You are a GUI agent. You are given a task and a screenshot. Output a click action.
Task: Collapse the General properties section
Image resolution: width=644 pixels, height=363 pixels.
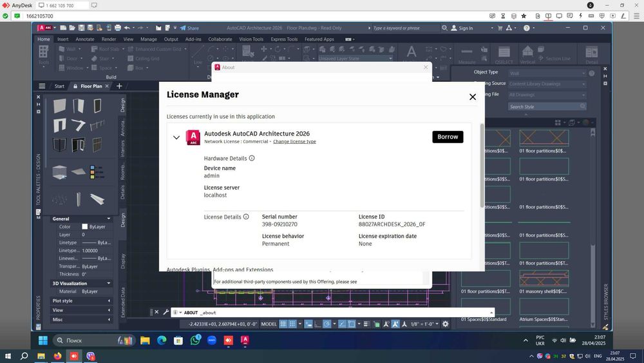(x=108, y=219)
